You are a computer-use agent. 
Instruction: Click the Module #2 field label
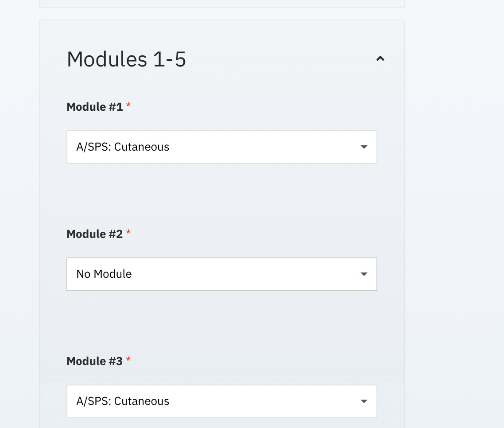[x=94, y=234]
